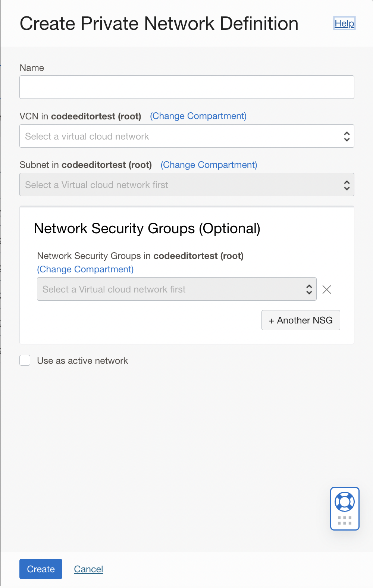
Task: Change Compartment for the VCN selection
Action: (x=198, y=116)
